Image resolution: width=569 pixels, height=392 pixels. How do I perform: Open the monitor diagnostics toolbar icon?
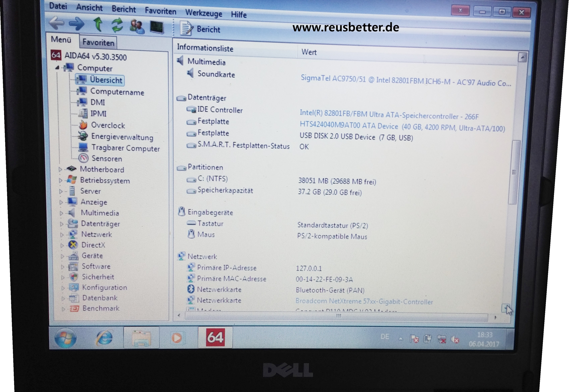tap(157, 27)
